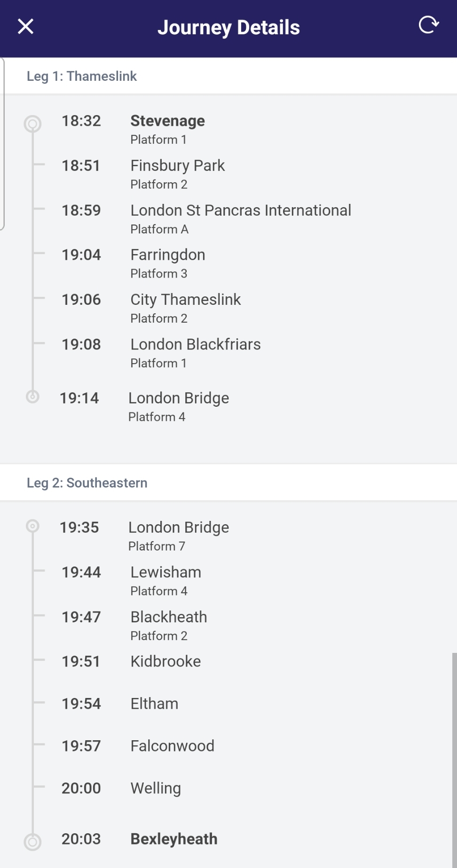
Task: Tap the Bexleyheath final stop
Action: (x=173, y=839)
